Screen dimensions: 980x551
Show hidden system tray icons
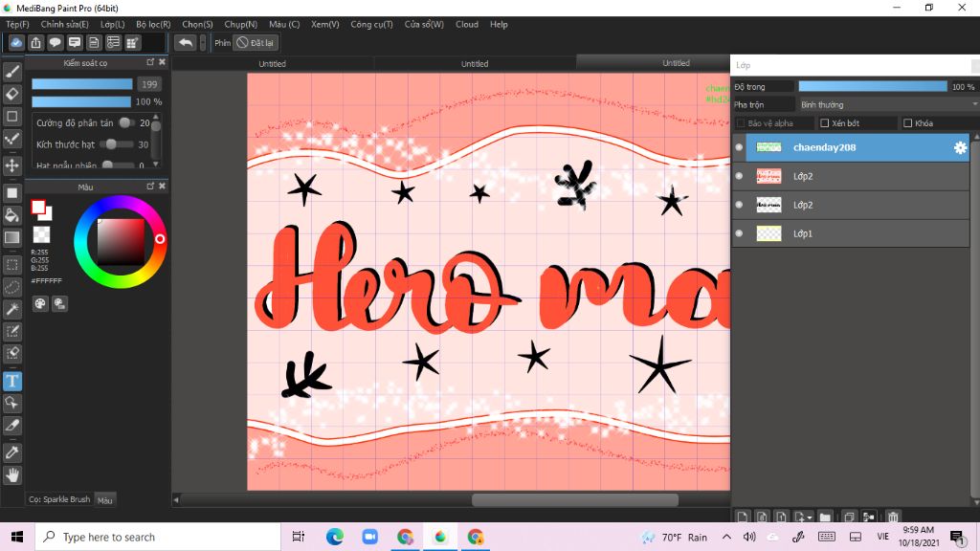(x=726, y=537)
